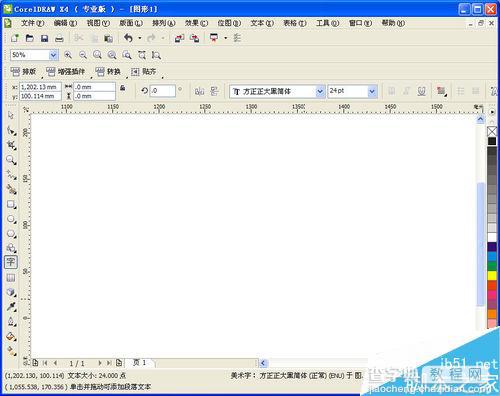
Task: Open the 帮助 (Help) menu
Action: 393,23
